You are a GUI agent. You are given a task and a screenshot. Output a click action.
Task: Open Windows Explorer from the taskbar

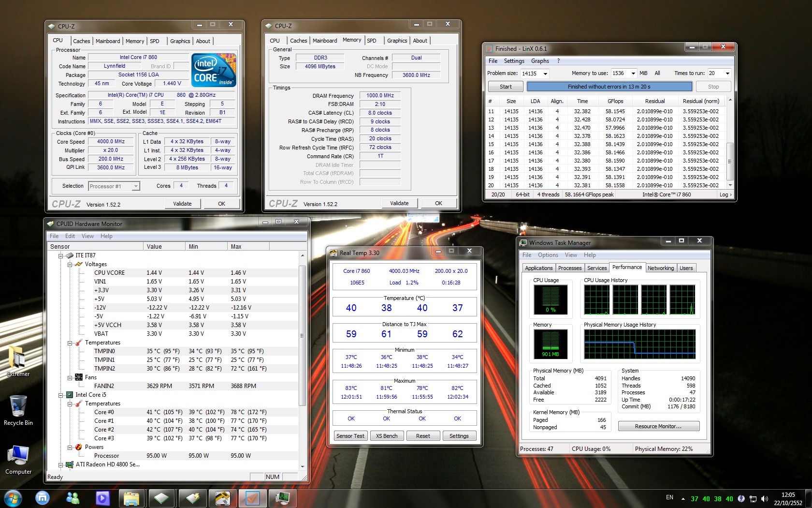pyautogui.click(x=131, y=497)
